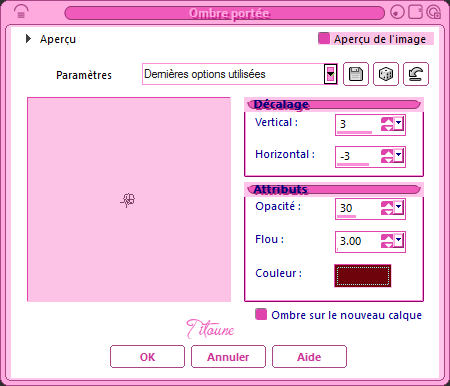Click the OK button
Viewport: 450px width, 386px height.
click(147, 357)
